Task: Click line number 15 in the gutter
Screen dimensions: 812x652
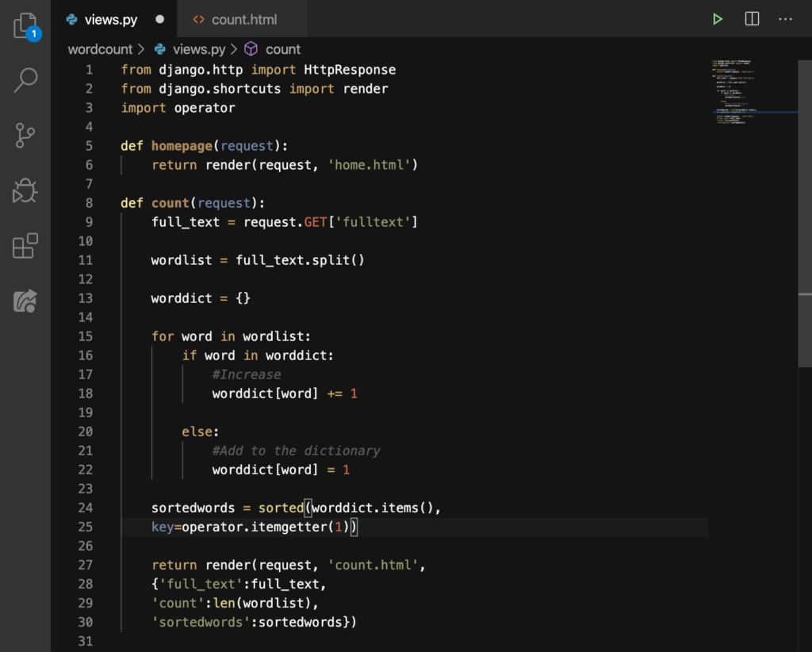Action: point(86,336)
